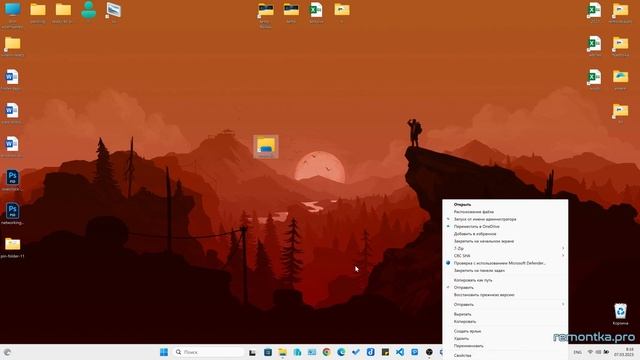Open File Explorer from the taskbar
This screenshot has height=360, width=640.
282,352
